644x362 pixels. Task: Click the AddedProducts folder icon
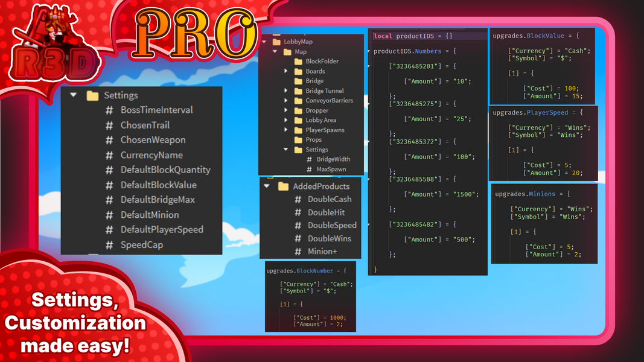[x=284, y=186]
